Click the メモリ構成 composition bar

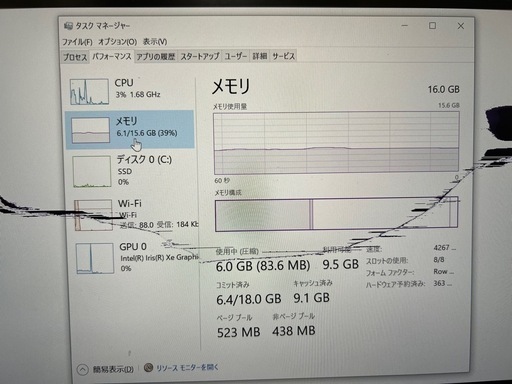[x=336, y=215]
